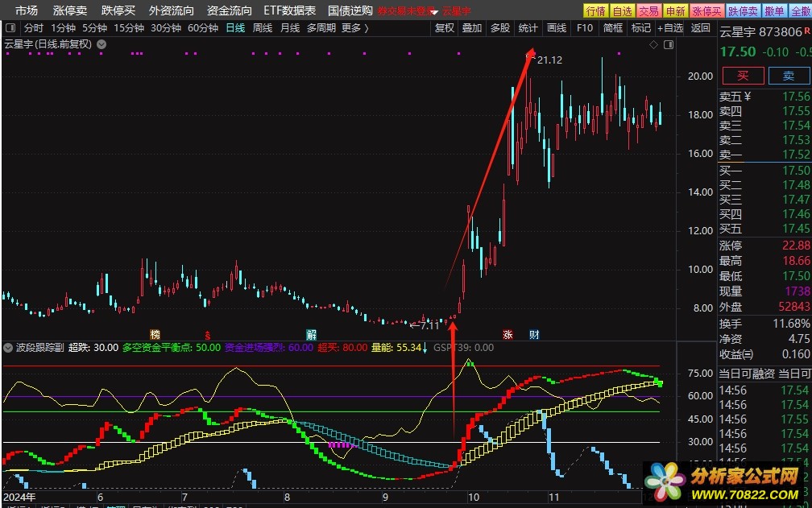Click the 解 marker icon on chart

tap(311, 335)
